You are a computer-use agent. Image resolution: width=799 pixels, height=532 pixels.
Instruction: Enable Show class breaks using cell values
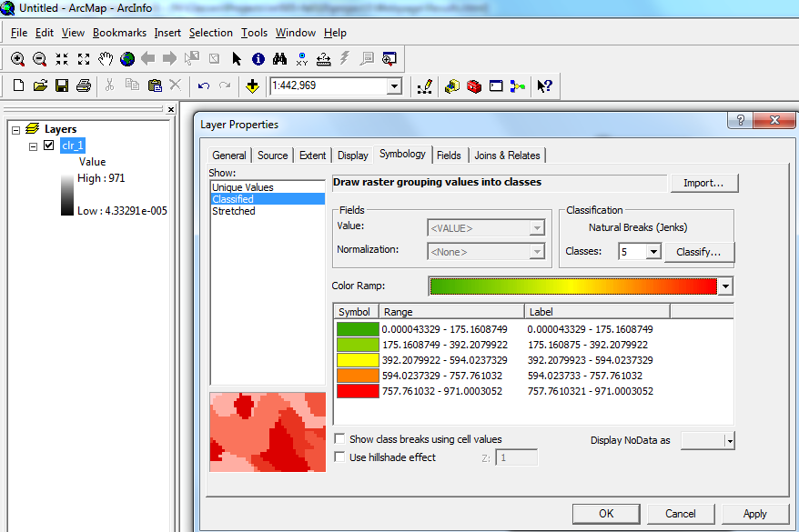tap(339, 439)
